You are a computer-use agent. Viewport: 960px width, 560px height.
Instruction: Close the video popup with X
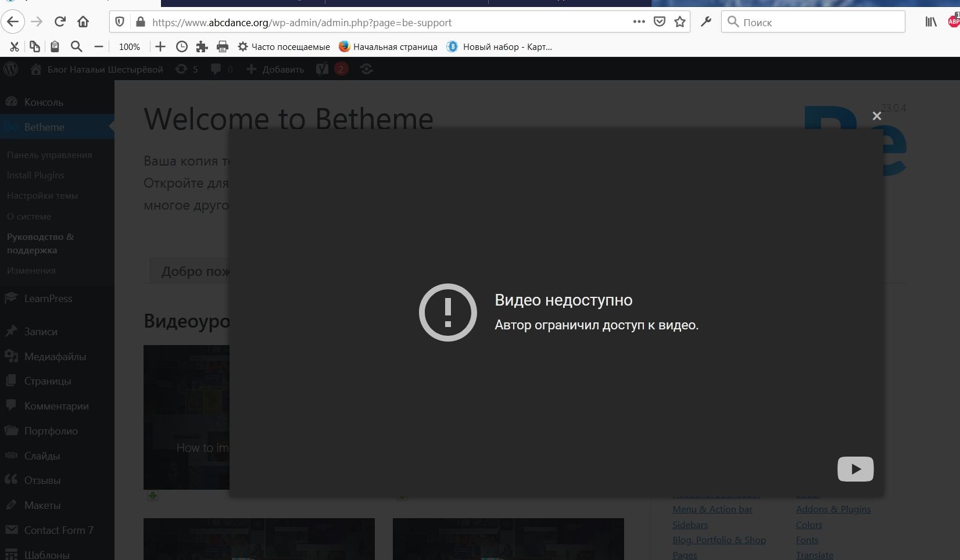click(877, 116)
